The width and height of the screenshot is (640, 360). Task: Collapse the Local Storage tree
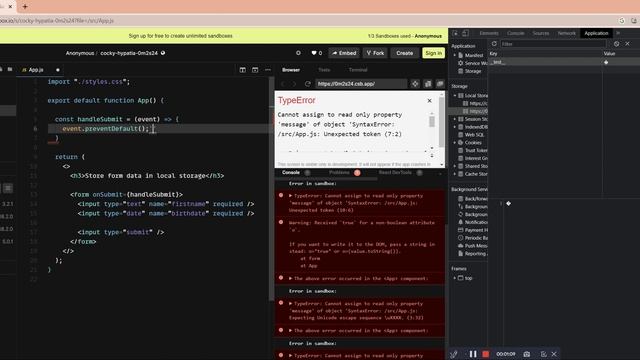point(455,96)
